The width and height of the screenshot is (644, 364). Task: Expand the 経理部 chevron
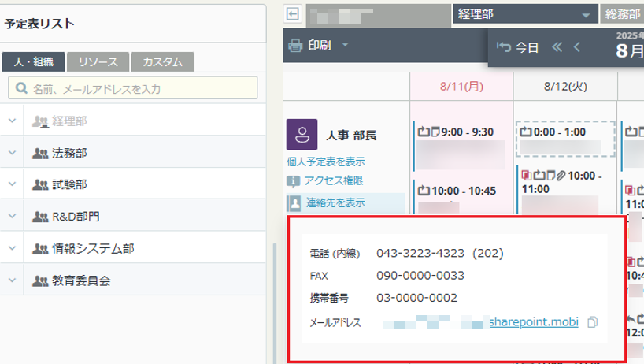pos(13,121)
